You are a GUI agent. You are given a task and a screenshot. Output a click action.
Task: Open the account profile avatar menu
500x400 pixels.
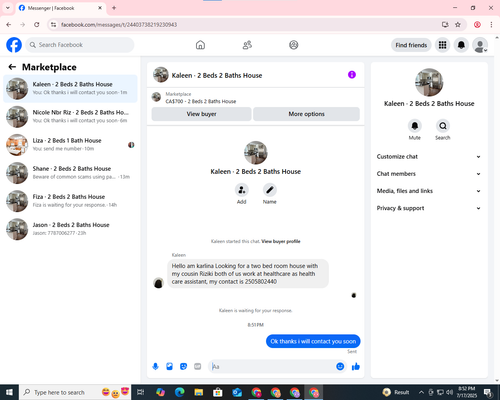point(480,45)
